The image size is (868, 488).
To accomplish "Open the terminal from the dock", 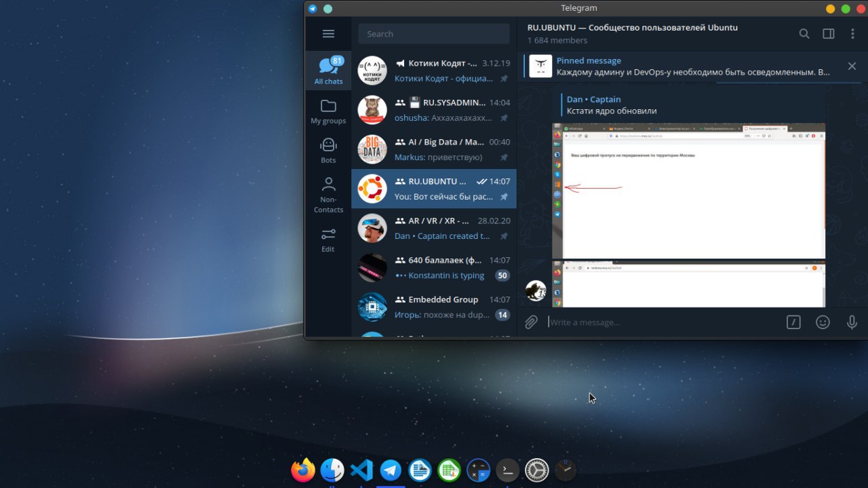I will [x=507, y=470].
